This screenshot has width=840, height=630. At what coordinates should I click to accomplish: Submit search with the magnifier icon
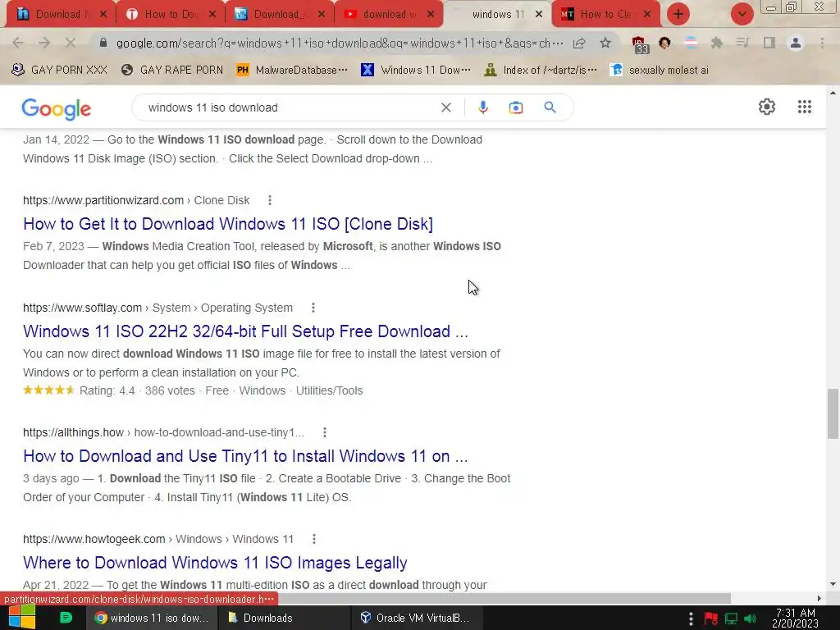click(550, 107)
